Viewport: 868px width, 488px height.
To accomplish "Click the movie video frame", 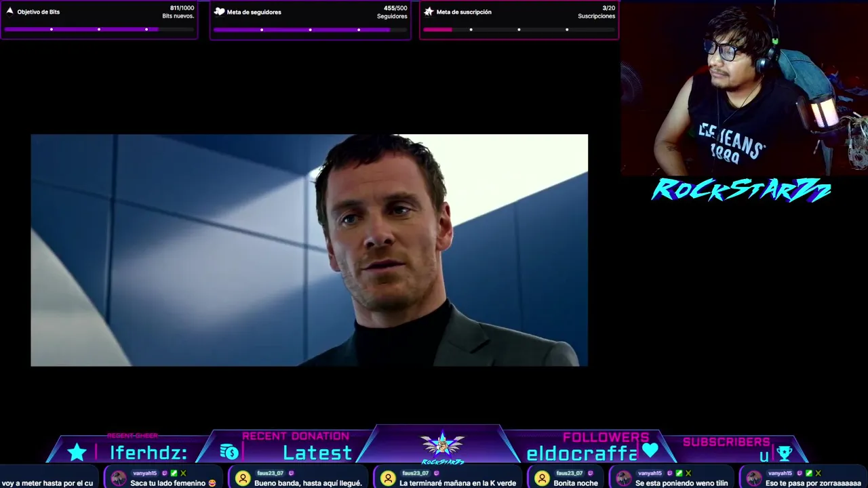I will [x=309, y=250].
